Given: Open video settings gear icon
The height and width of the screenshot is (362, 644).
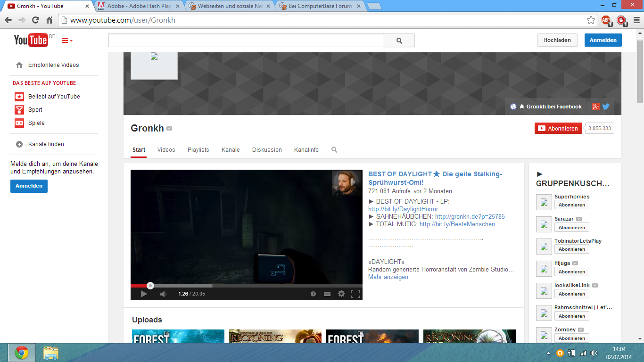Looking at the screenshot, I should coord(341,294).
